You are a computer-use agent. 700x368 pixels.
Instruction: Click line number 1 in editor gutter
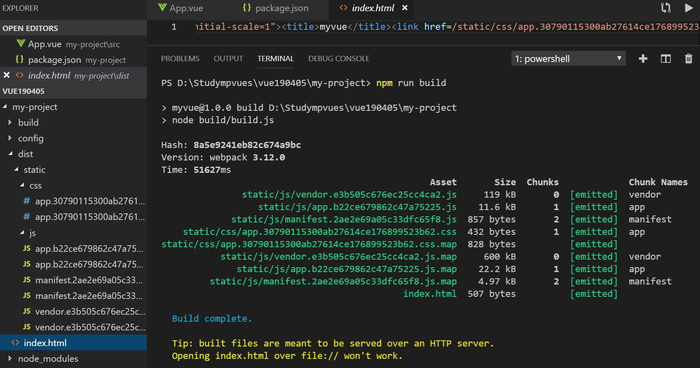[174, 27]
